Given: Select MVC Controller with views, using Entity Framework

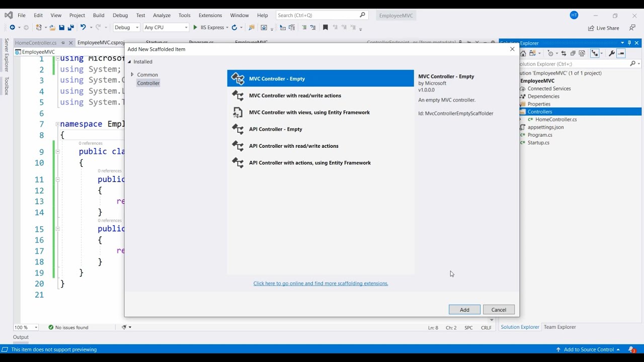Looking at the screenshot, I should (x=320, y=112).
